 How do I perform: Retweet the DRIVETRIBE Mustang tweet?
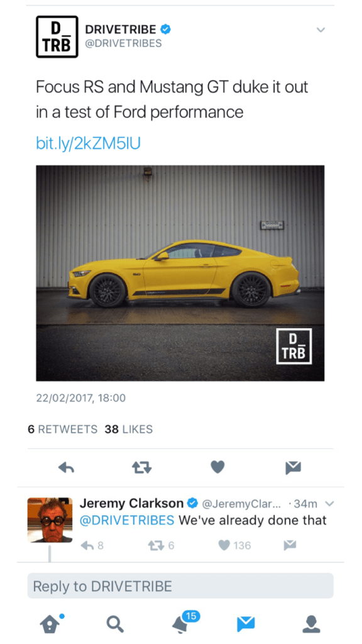[x=141, y=467]
